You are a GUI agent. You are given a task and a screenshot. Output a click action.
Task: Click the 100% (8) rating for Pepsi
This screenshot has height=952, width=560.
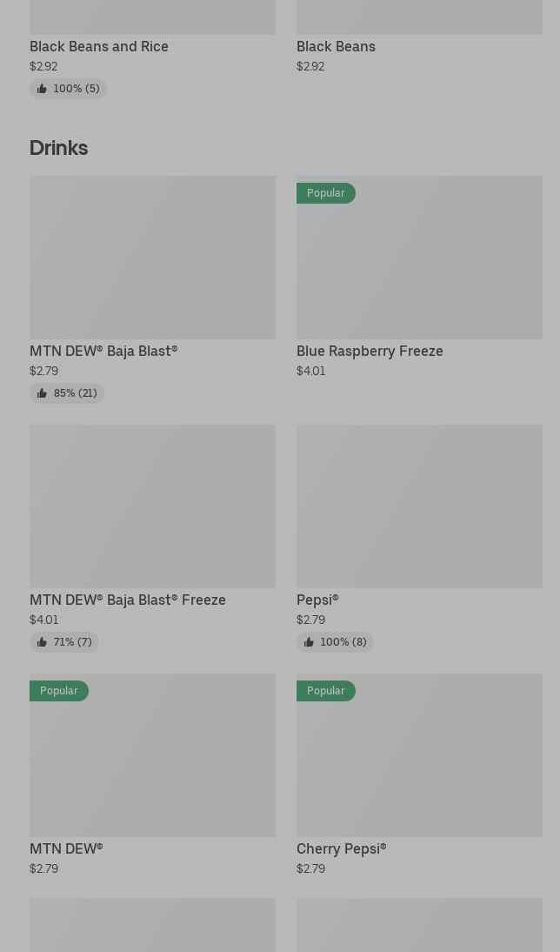[x=343, y=642]
